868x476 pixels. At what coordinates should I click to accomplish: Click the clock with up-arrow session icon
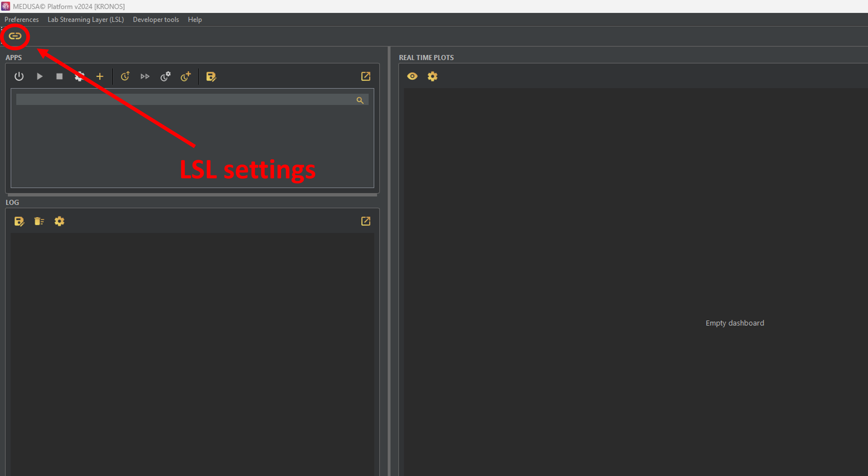125,77
